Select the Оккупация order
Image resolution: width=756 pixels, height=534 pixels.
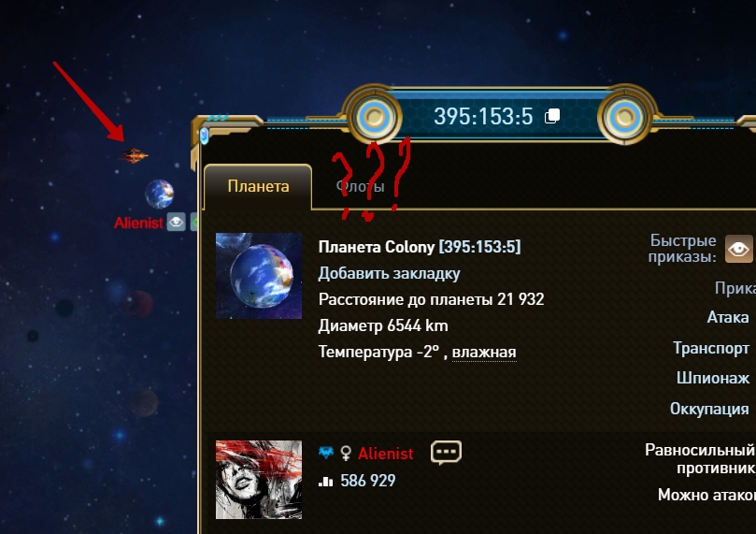tap(709, 409)
